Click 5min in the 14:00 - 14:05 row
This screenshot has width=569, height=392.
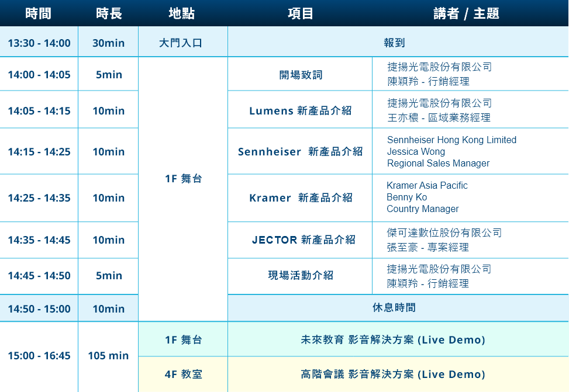click(109, 74)
